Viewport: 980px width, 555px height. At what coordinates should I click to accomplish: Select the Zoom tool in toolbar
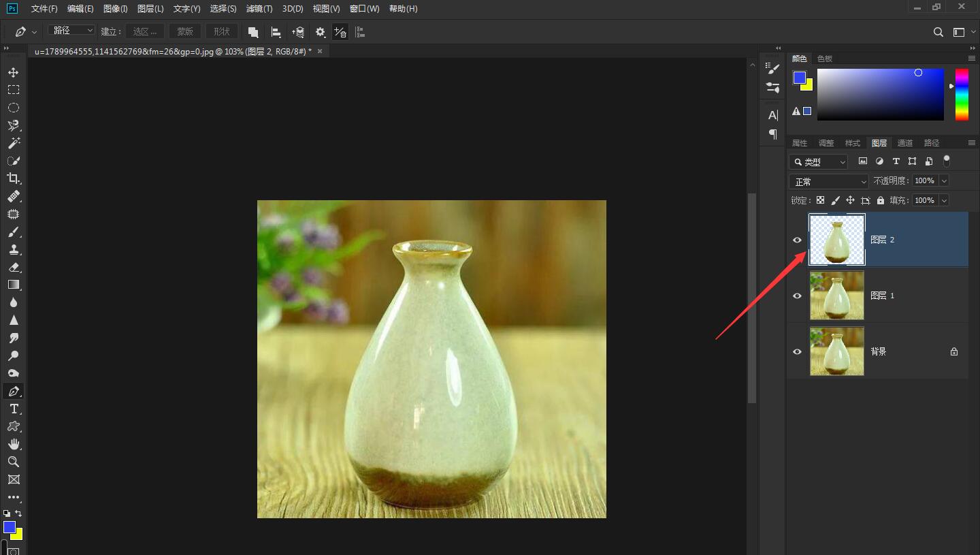click(x=13, y=462)
